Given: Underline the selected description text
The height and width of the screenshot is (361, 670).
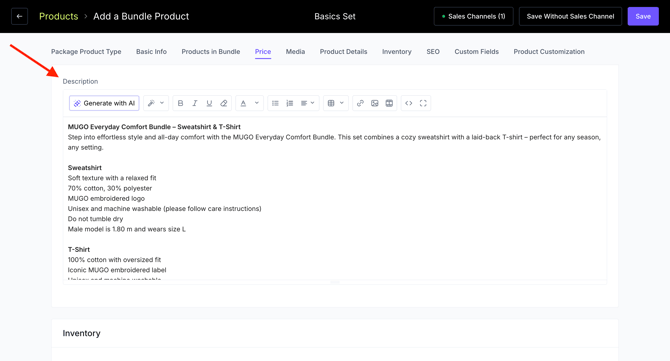Looking at the screenshot, I should pos(209,103).
